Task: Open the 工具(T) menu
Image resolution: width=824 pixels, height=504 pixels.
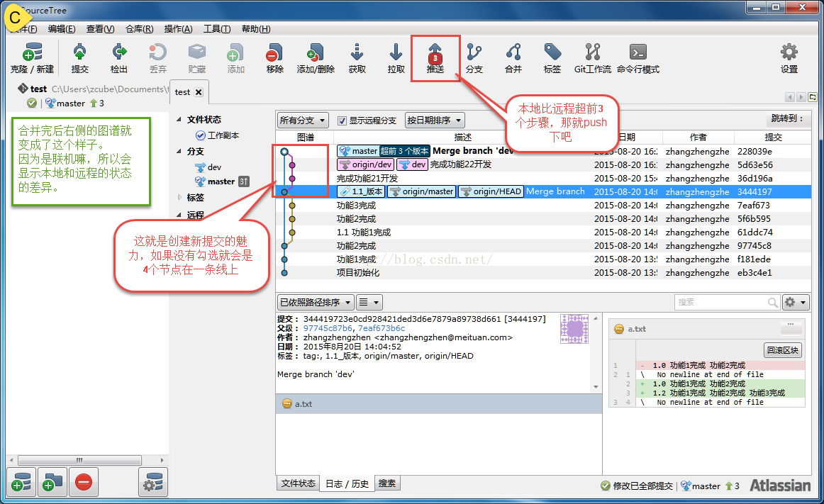Action: [x=217, y=29]
